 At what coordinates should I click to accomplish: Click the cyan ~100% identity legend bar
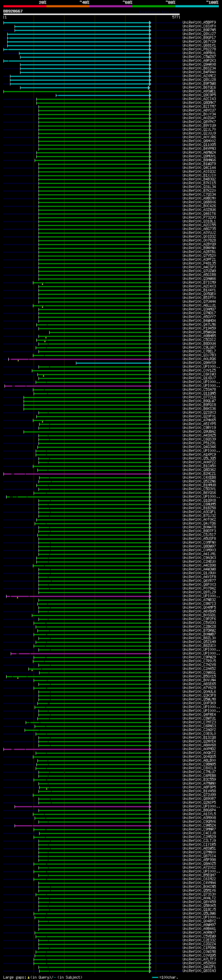click(197, 7)
